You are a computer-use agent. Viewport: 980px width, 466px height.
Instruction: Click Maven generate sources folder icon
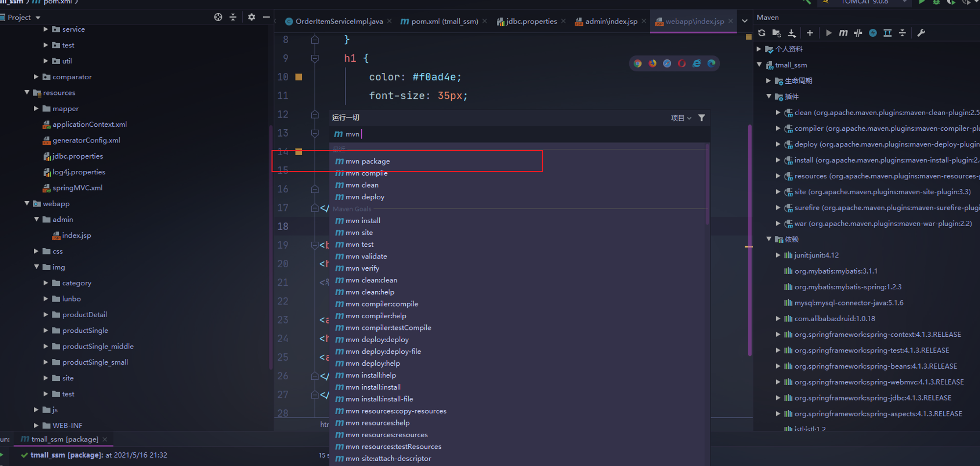tap(777, 33)
